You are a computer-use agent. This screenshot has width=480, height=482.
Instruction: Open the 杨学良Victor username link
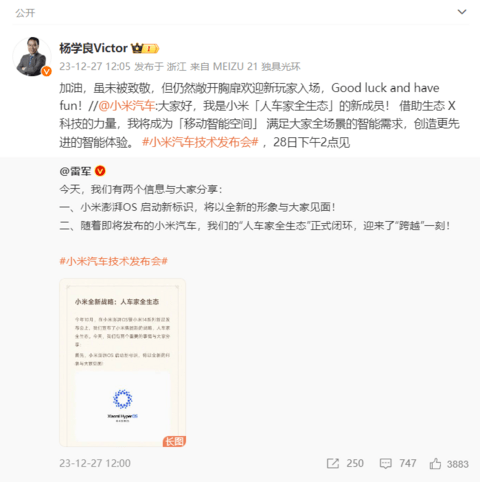(x=93, y=48)
